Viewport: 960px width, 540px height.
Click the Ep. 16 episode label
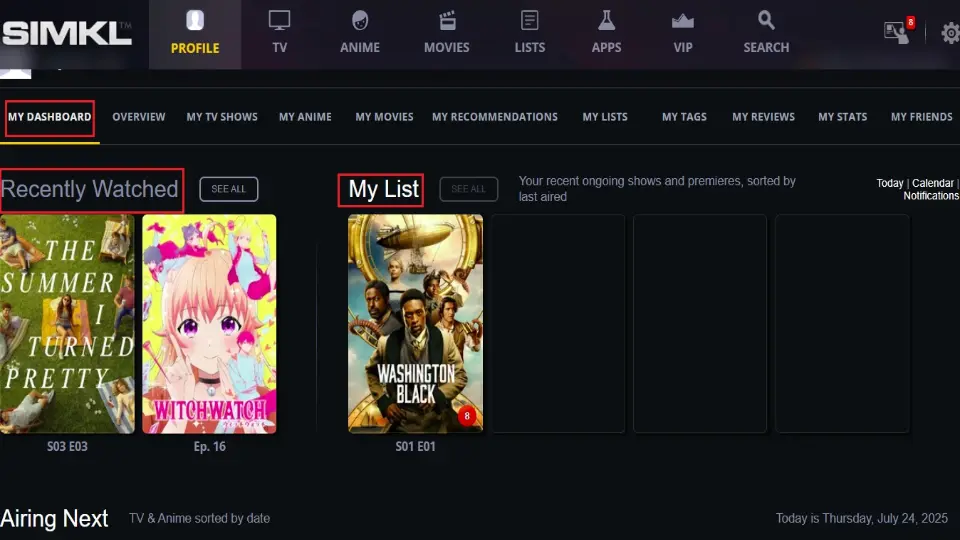(209, 446)
